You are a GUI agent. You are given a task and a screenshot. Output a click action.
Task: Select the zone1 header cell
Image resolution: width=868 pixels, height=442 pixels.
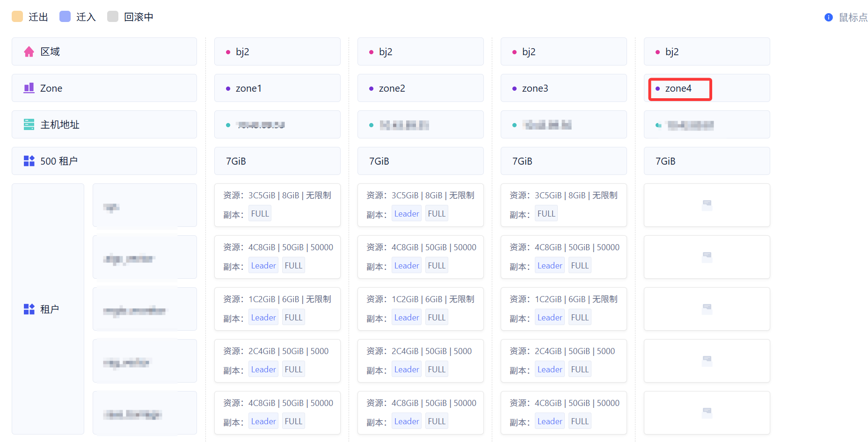pos(277,88)
